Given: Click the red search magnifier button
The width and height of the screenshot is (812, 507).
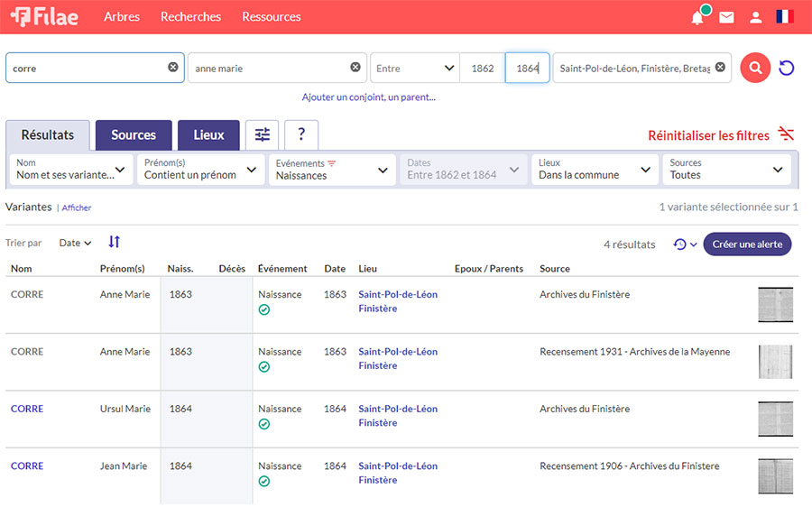Looking at the screenshot, I should (755, 68).
